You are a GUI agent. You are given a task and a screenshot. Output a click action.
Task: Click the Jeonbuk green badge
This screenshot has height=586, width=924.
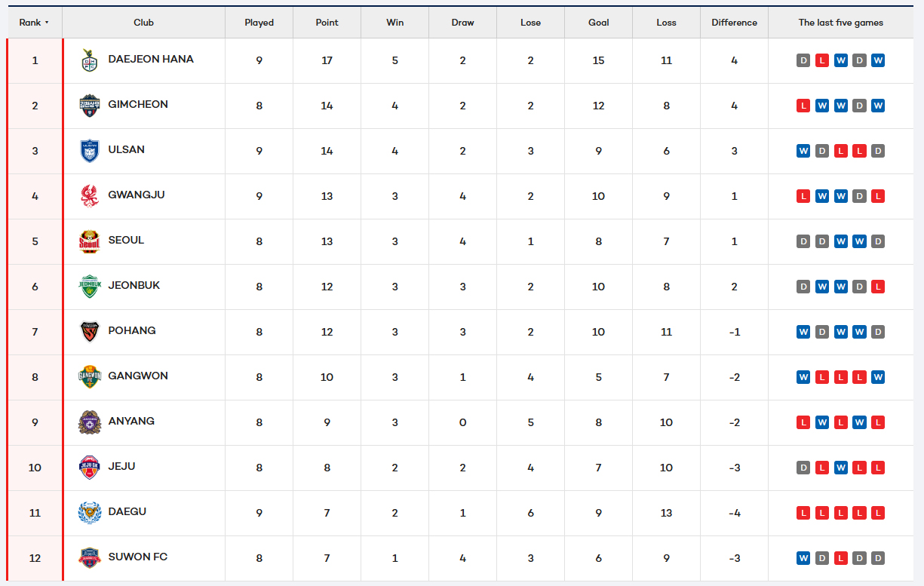coord(89,287)
